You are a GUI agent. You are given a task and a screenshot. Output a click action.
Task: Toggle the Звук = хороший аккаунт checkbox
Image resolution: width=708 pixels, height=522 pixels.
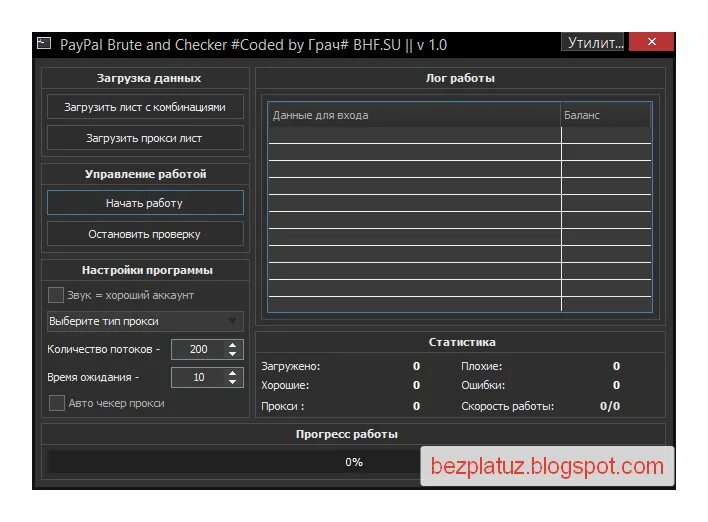pyautogui.click(x=56, y=295)
